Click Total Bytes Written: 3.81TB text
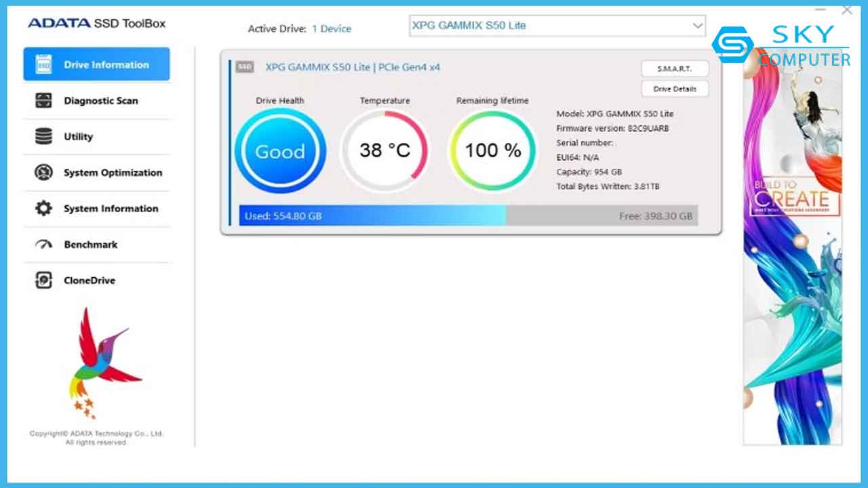868x488 pixels. [608, 186]
